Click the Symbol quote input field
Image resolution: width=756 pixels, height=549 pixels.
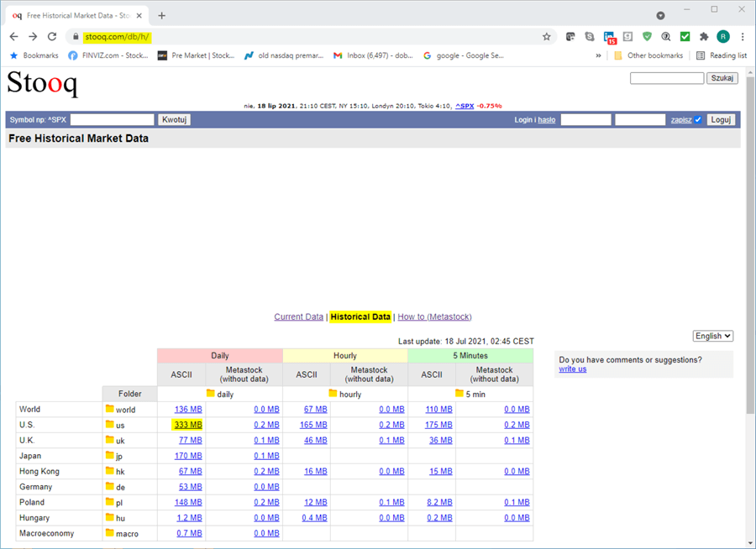(x=113, y=120)
